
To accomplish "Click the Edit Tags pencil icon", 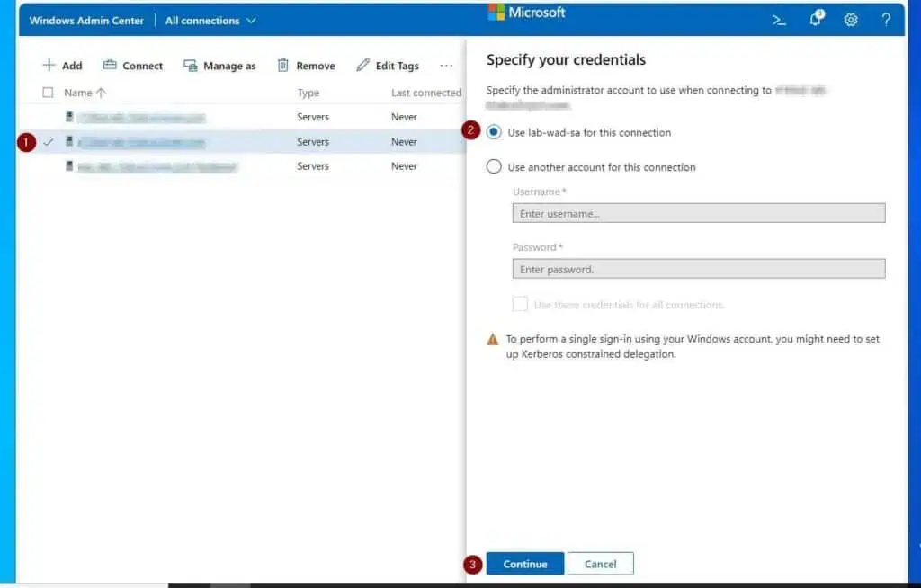I will pyautogui.click(x=363, y=66).
